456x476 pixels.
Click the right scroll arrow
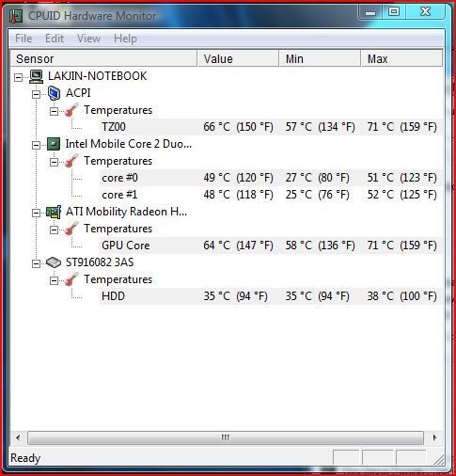434,437
